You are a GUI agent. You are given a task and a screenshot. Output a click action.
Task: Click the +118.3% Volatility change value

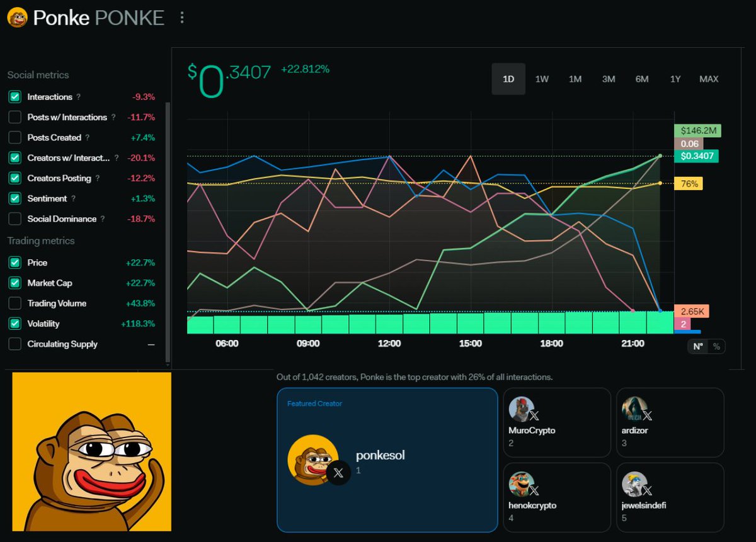(x=138, y=324)
